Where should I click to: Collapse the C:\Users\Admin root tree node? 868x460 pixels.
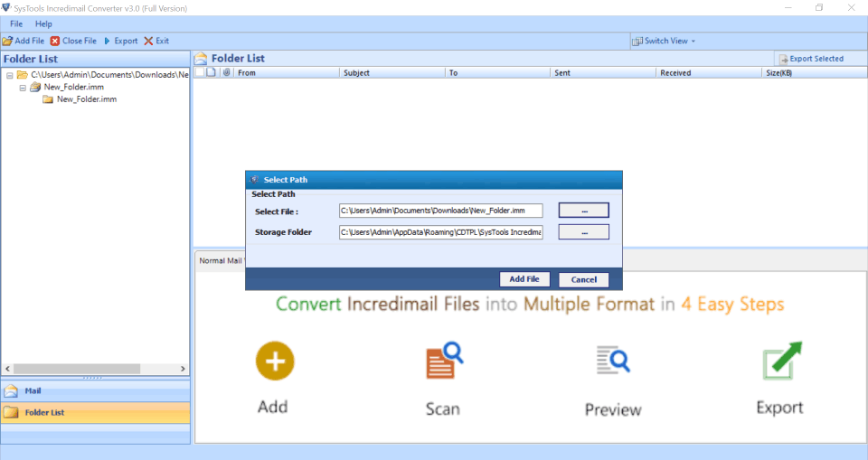pyautogui.click(x=9, y=75)
